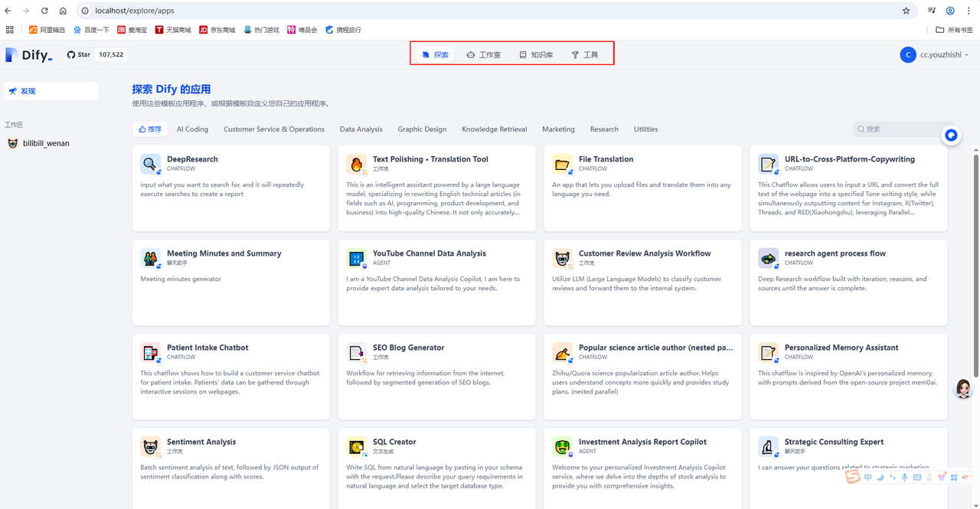
Task: Click the Text Polishing flame icon
Action: [x=356, y=164]
